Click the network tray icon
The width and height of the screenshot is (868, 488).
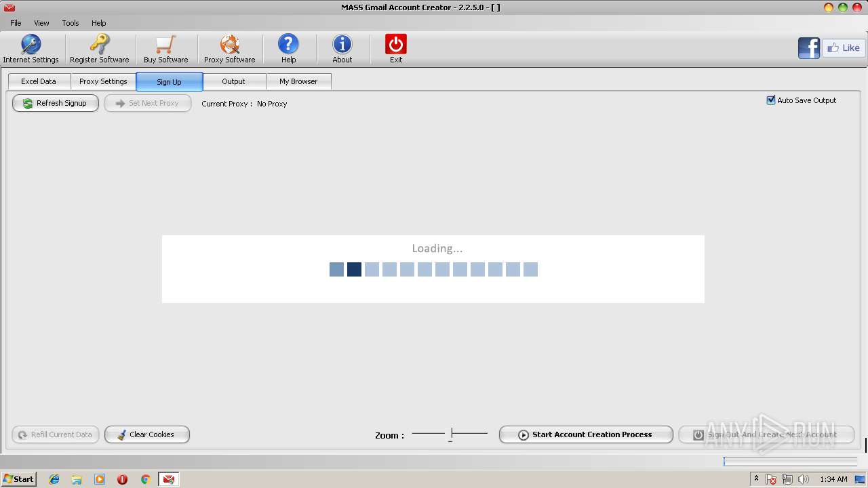[787, 479]
